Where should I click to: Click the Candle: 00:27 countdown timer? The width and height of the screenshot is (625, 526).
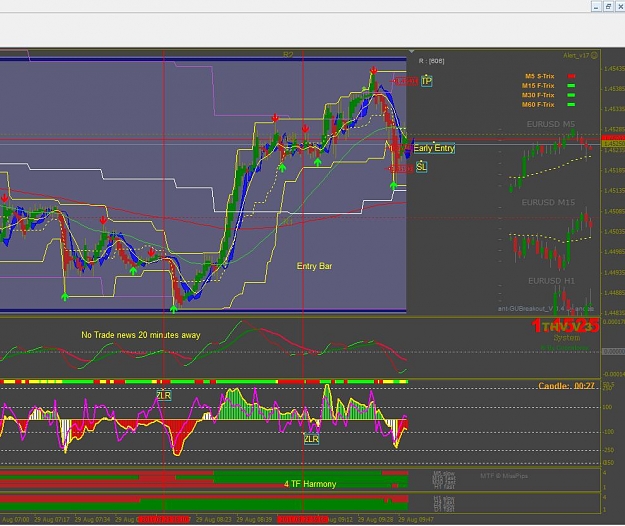[x=566, y=386]
